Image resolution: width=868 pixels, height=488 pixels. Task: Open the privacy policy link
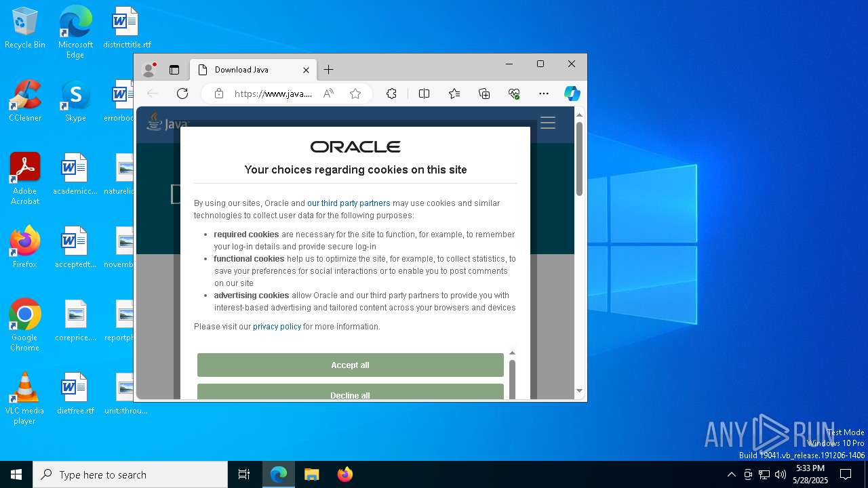pyautogui.click(x=277, y=327)
